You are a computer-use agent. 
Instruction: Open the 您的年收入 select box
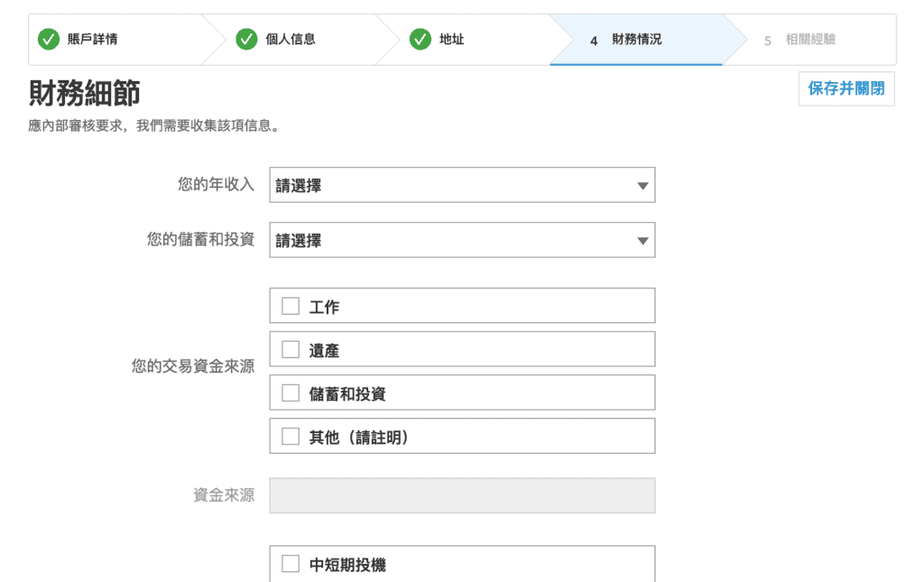463,185
